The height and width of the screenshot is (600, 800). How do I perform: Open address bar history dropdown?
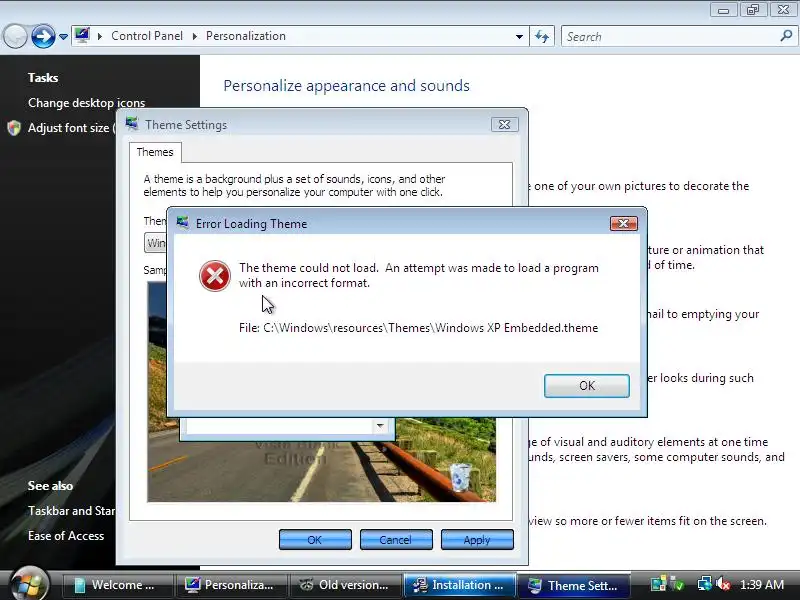pos(519,37)
